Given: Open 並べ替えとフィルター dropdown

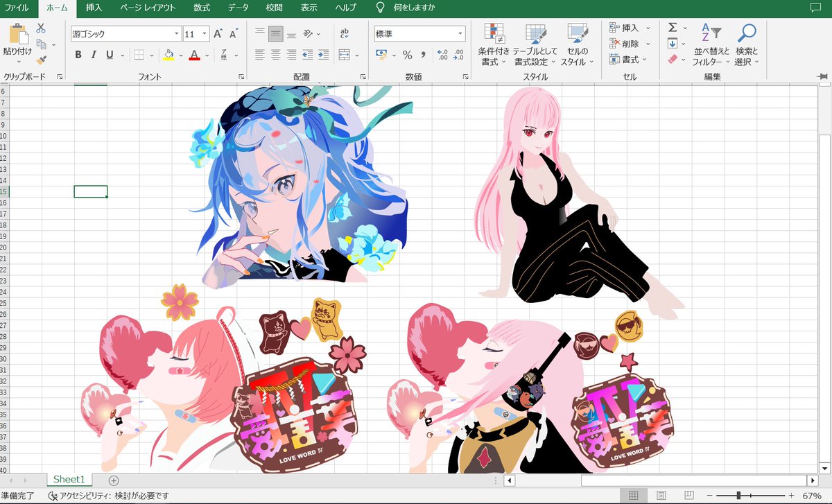Looking at the screenshot, I should pyautogui.click(x=711, y=44).
